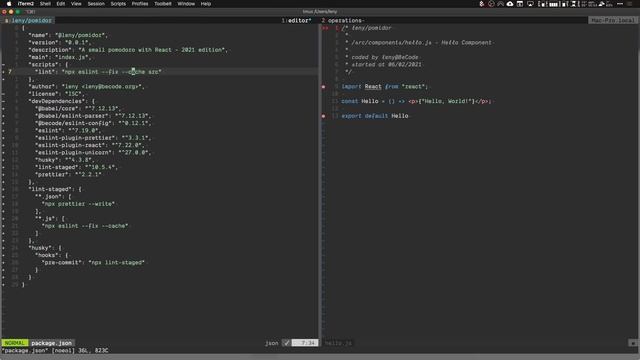640x360 pixels.
Task: Click the cloud status icon in the menu bar
Action: pyautogui.click(x=510, y=4)
